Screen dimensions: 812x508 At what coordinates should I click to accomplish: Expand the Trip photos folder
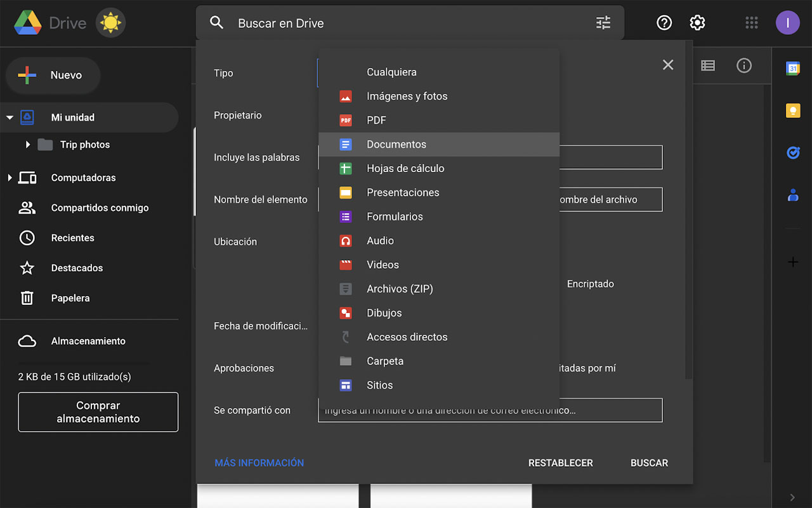click(x=28, y=145)
